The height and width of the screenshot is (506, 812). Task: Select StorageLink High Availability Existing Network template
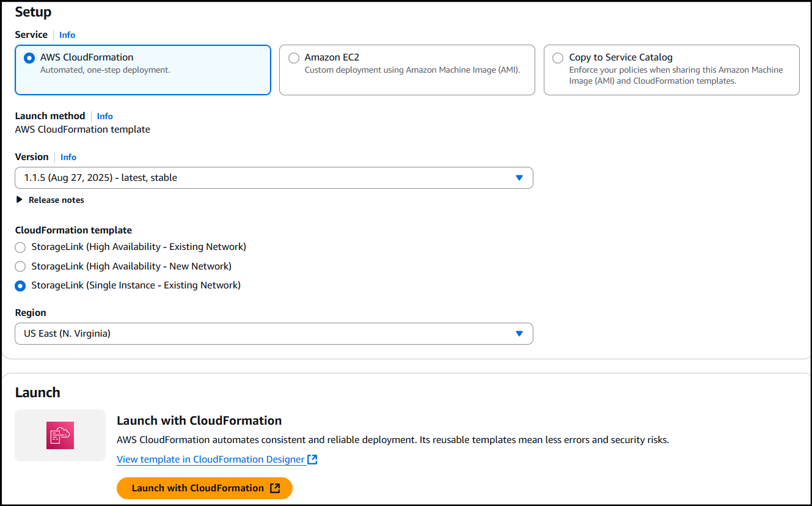click(21, 248)
